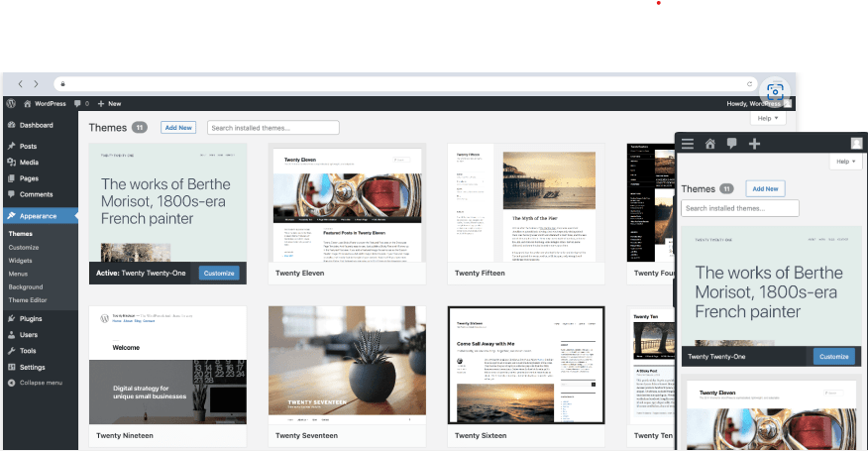Click the Pages icon in sidebar
Image resolution: width=868 pixels, height=451 pixels.
12,178
